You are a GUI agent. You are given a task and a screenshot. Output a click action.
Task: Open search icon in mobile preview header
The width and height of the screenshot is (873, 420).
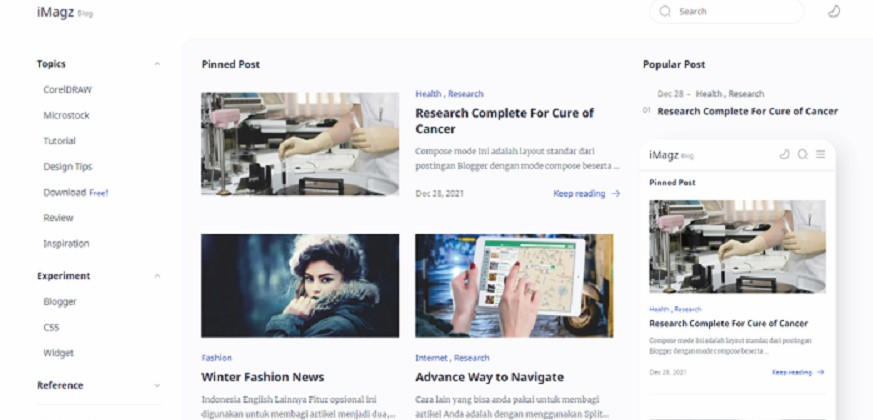click(803, 154)
